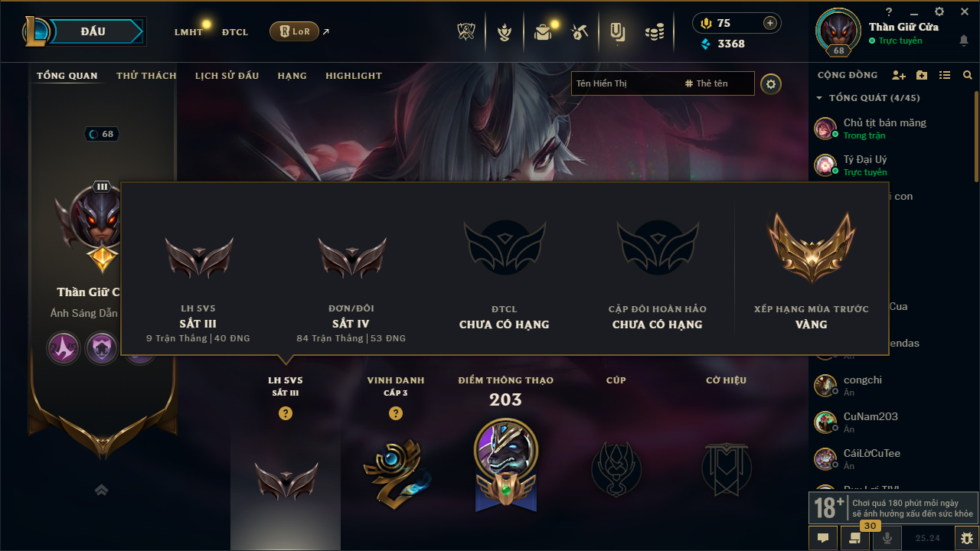Switch to the THỬ THÁCH tab
This screenshot has width=980, height=551.
pos(146,76)
